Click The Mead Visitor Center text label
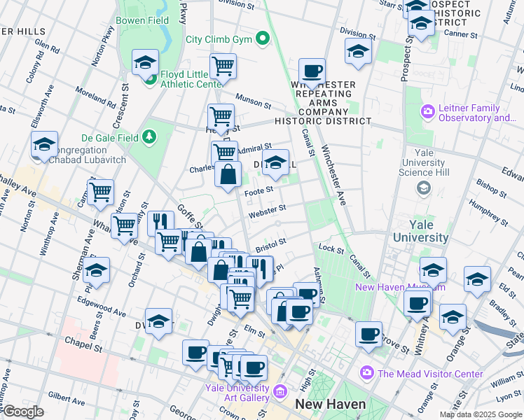Viewport: 524px width, 420px height. coord(430,374)
